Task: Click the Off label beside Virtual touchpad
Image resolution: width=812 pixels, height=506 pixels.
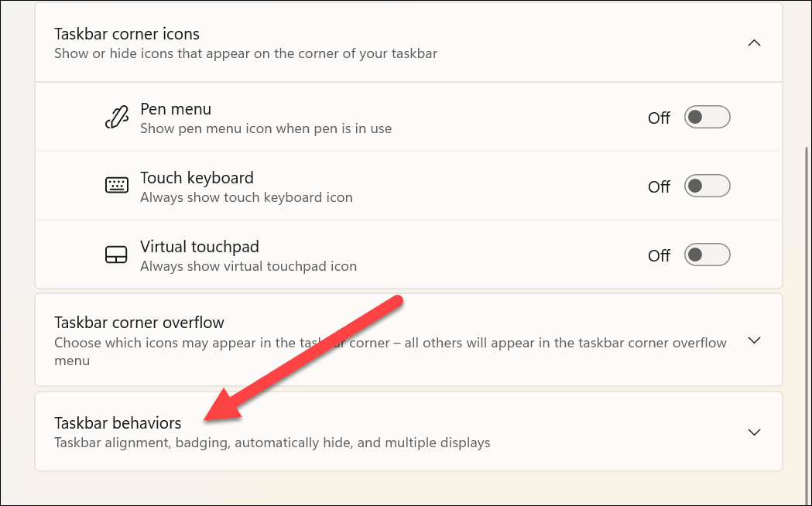Action: click(658, 255)
